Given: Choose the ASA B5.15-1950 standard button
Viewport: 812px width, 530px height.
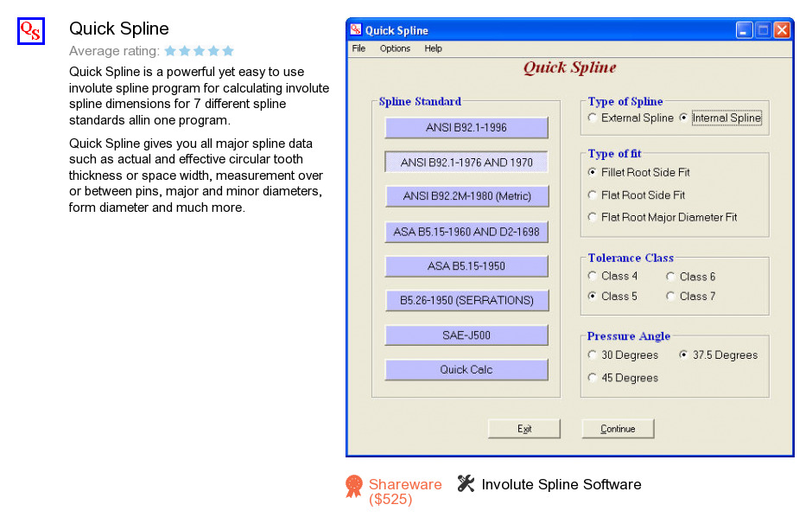Looking at the screenshot, I should click(466, 266).
